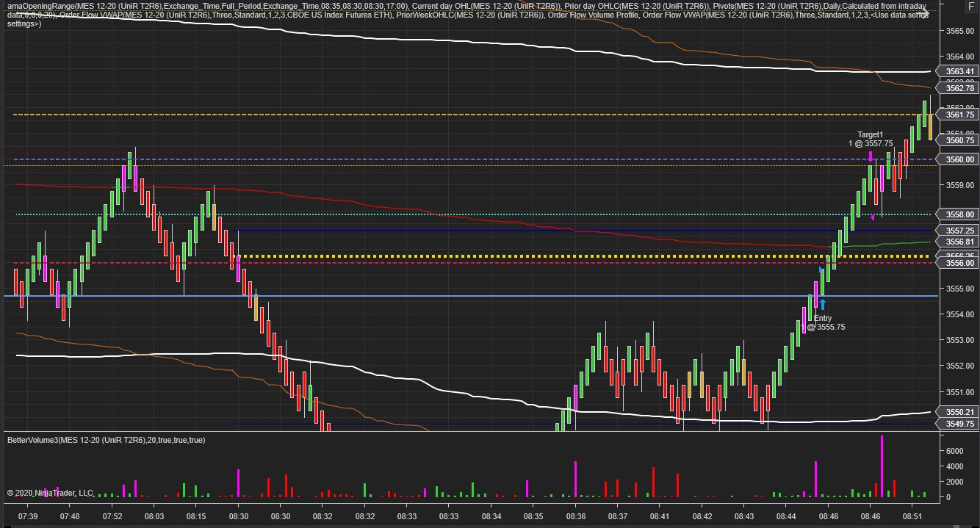
Task: Click the 3558.00 price marker
Action: coord(957,214)
